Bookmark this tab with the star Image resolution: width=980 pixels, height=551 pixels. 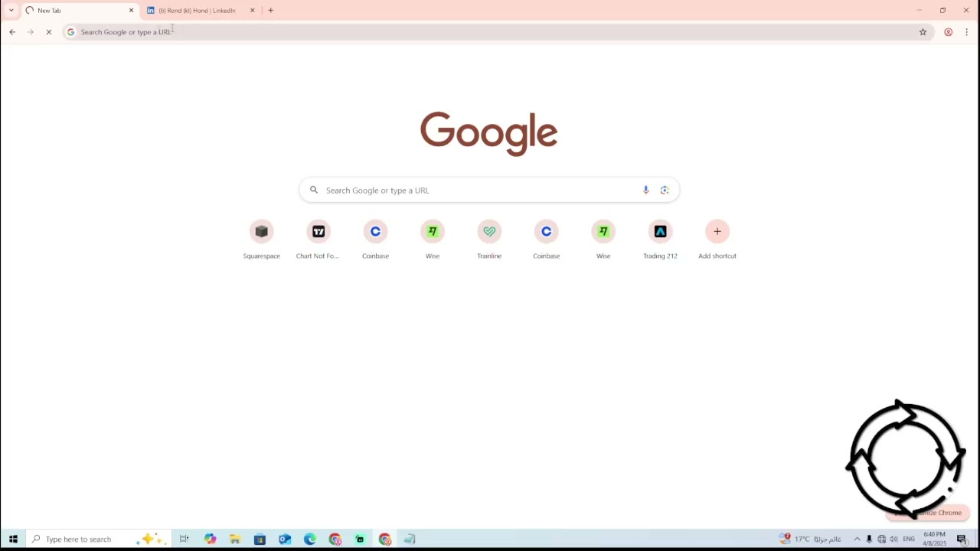click(x=923, y=32)
